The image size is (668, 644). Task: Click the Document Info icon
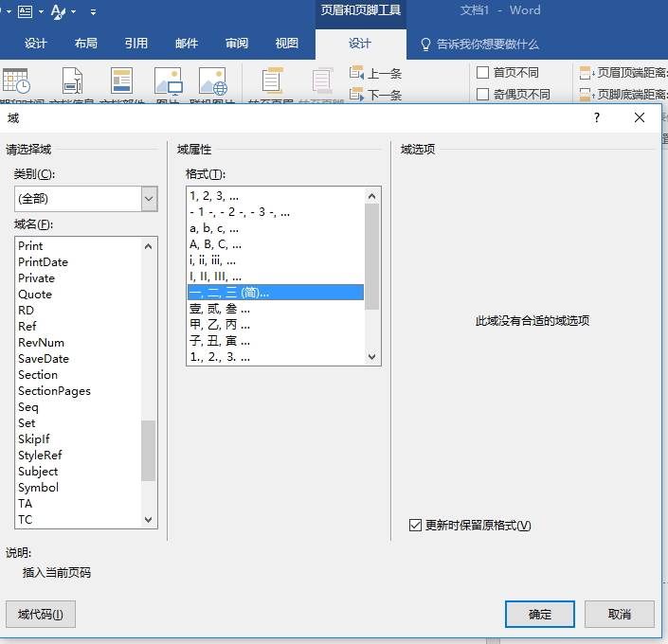(x=72, y=80)
